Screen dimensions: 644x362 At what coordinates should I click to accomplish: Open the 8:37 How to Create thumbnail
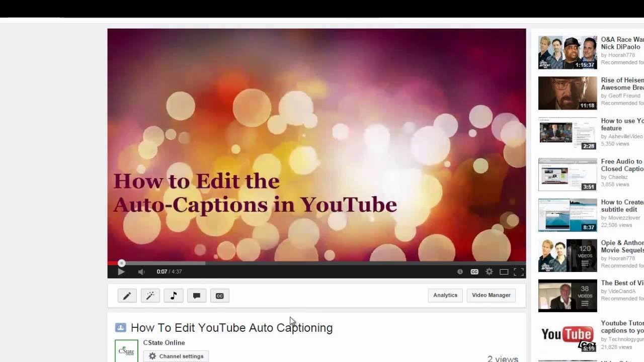pos(568,215)
